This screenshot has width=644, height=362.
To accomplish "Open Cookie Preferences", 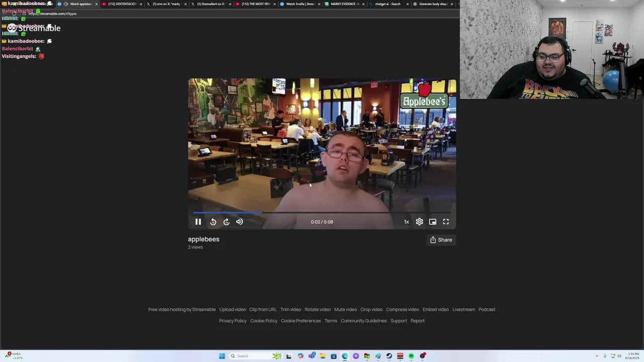I will coord(301,321).
